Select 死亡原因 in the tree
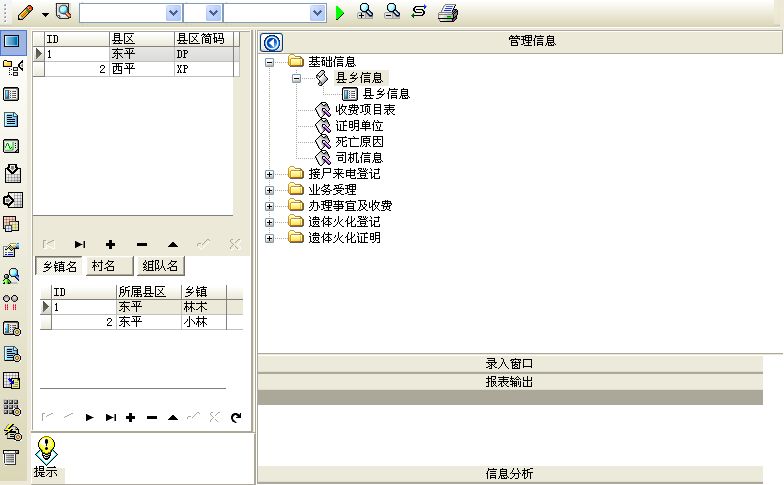The width and height of the screenshot is (784, 485). 359,142
